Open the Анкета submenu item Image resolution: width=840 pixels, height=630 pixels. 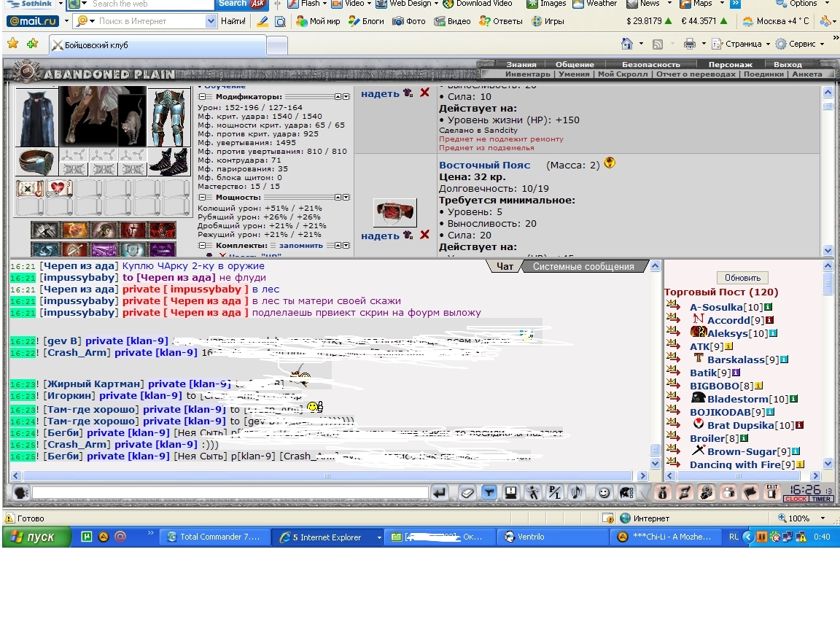click(x=806, y=74)
